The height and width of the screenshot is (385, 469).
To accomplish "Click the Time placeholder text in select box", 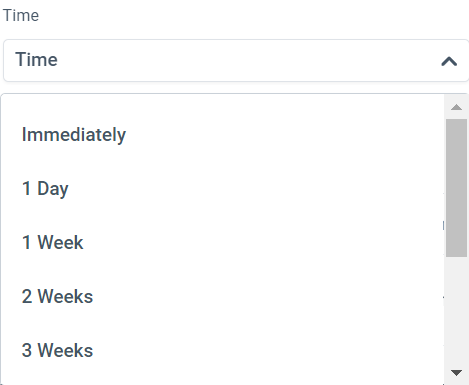I will click(36, 60).
